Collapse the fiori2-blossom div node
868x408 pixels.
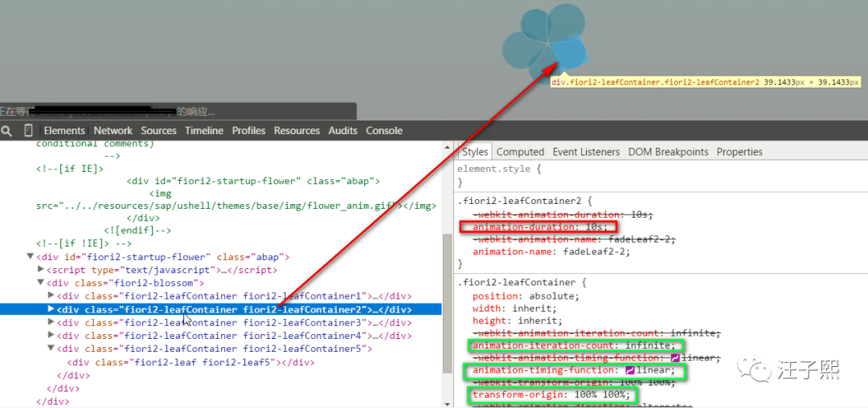[x=40, y=283]
